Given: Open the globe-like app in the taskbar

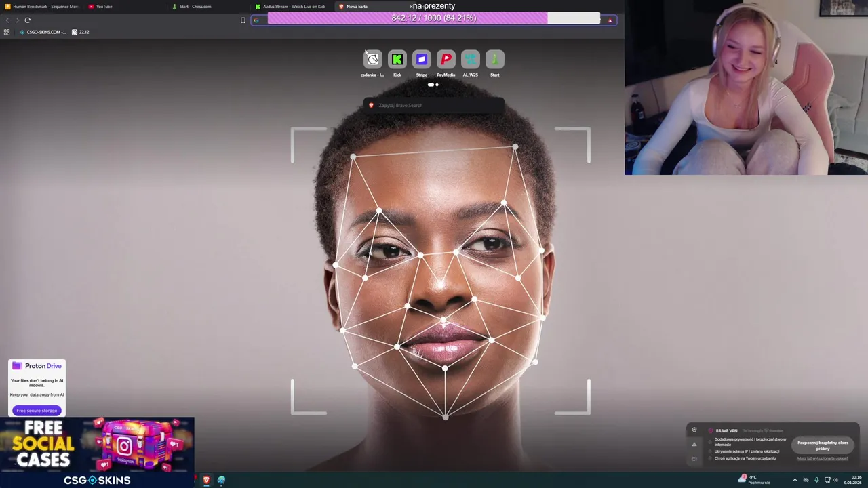Looking at the screenshot, I should pos(221,480).
